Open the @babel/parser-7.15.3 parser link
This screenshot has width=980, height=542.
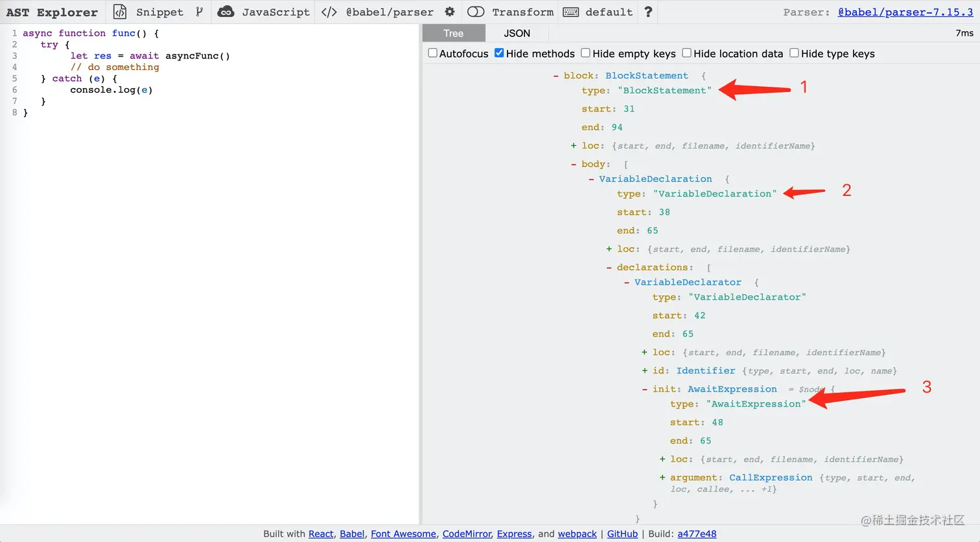pos(905,12)
